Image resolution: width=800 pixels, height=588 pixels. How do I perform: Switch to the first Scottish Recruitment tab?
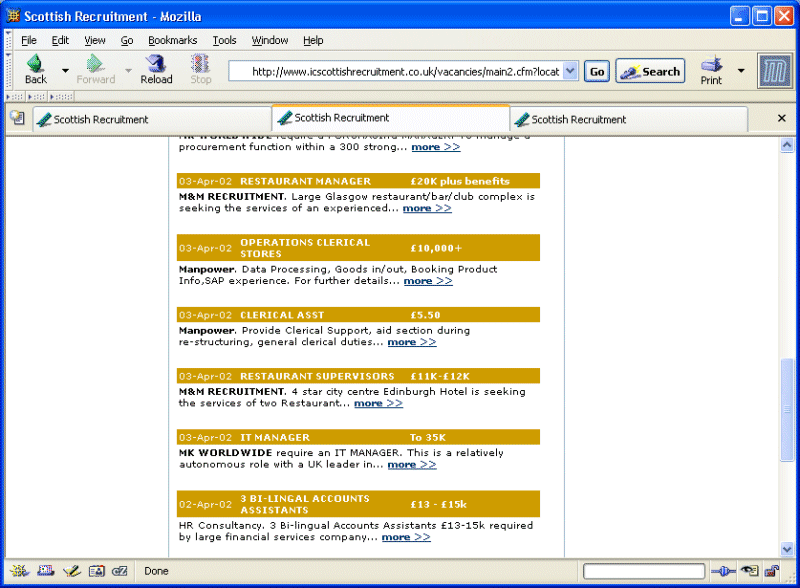152,119
